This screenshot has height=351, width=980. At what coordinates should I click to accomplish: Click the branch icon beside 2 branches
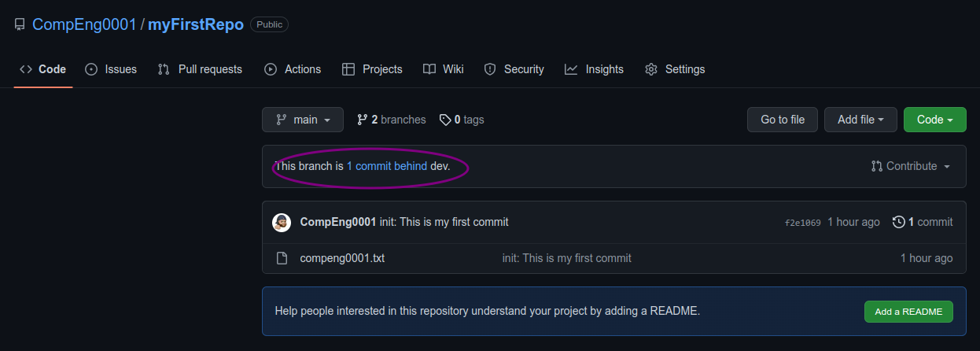tap(363, 120)
